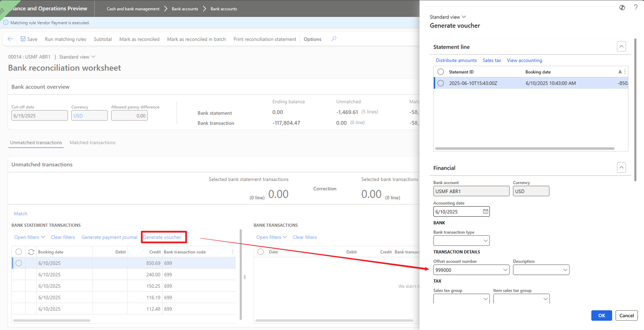Open Statement line grid column options menu

click(625, 72)
